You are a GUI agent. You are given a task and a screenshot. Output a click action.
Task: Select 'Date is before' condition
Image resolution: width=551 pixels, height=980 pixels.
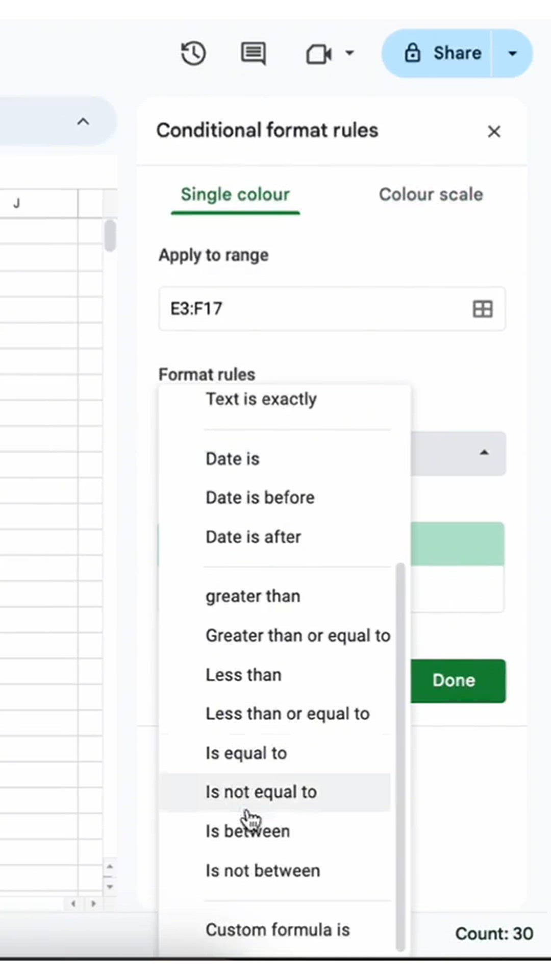260,498
